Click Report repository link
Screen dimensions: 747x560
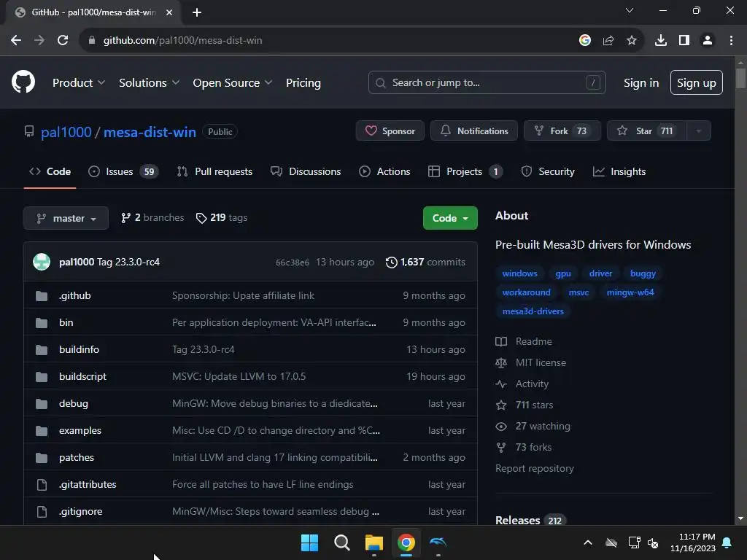point(535,469)
